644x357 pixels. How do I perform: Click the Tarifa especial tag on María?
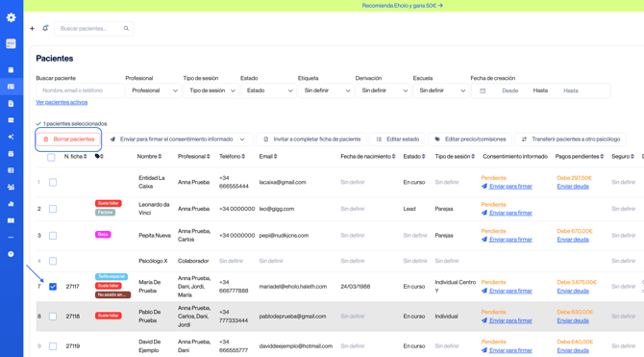pyautogui.click(x=111, y=276)
